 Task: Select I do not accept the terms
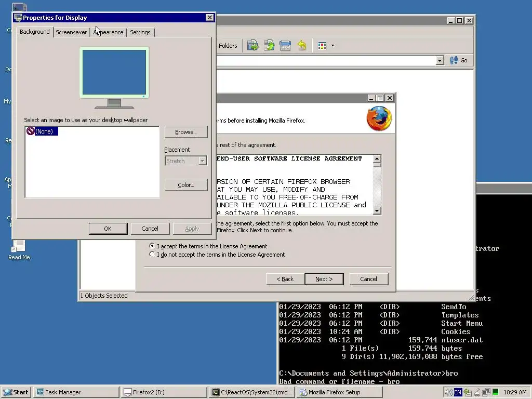[x=152, y=254]
